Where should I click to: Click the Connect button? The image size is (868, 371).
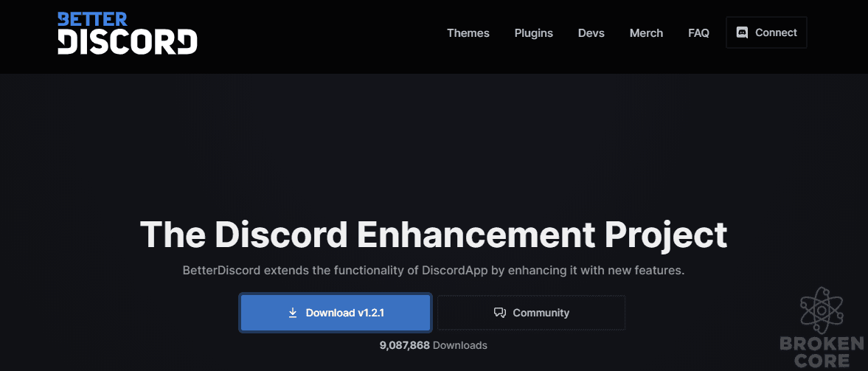coord(766,32)
